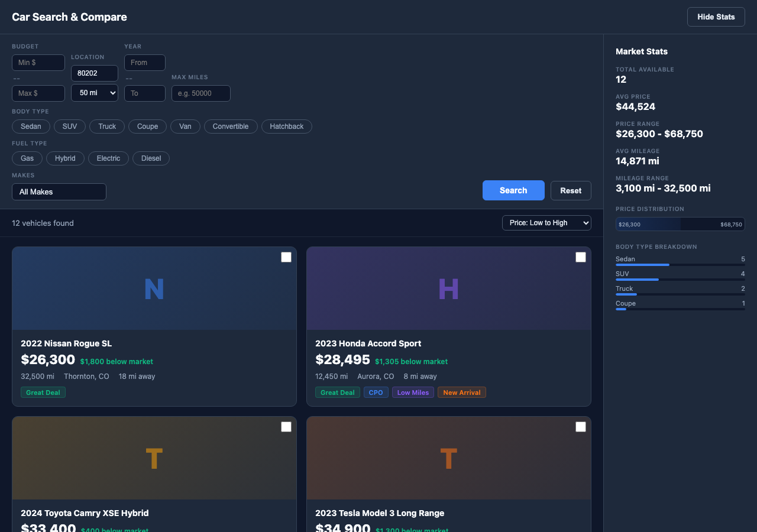Click the 12 vehicles found text

click(x=43, y=223)
